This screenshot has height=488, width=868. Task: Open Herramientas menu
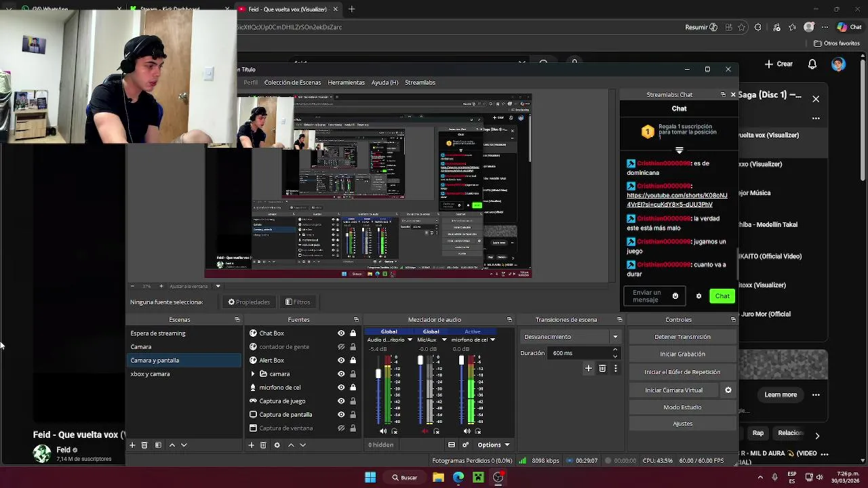[346, 83]
